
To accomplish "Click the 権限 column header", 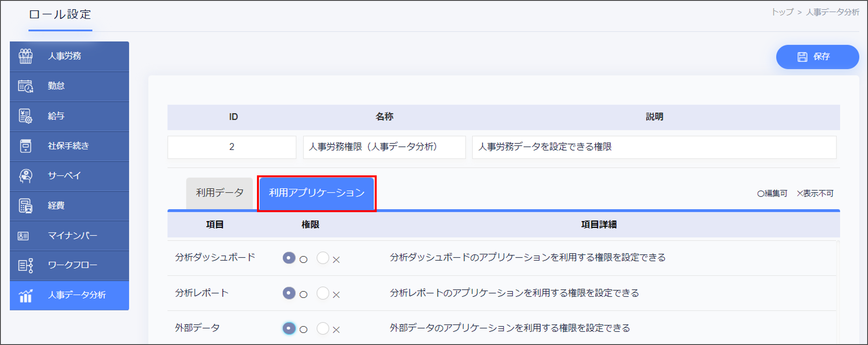I will point(310,225).
